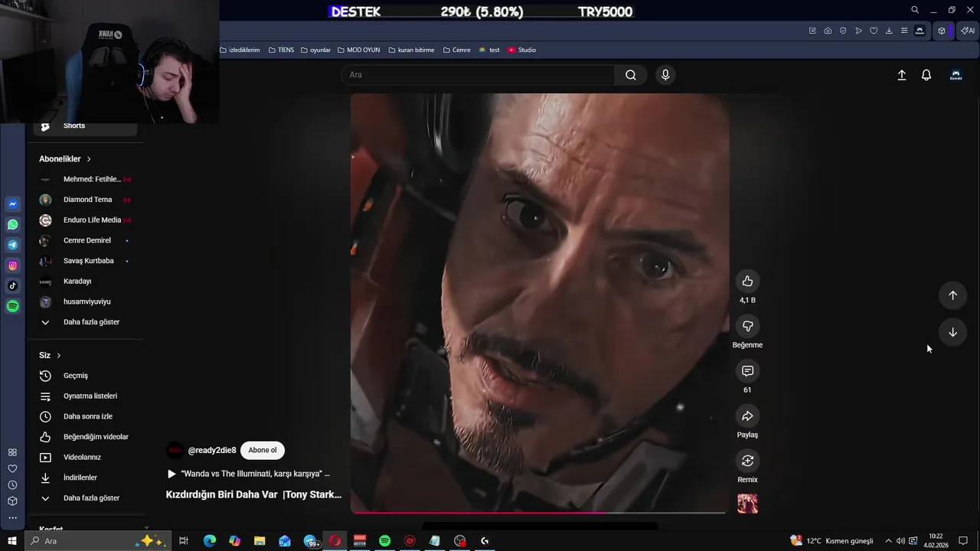Open the Opera tab search magnifier

click(915, 10)
